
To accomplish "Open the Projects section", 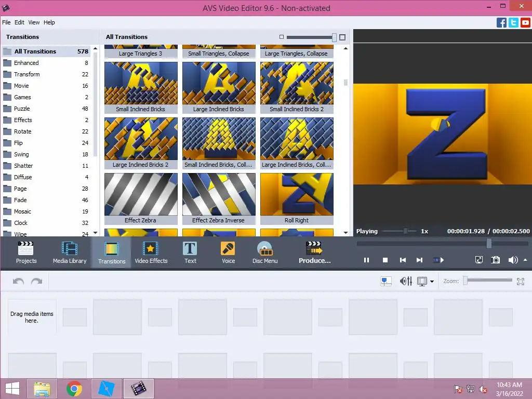I will pos(26,252).
